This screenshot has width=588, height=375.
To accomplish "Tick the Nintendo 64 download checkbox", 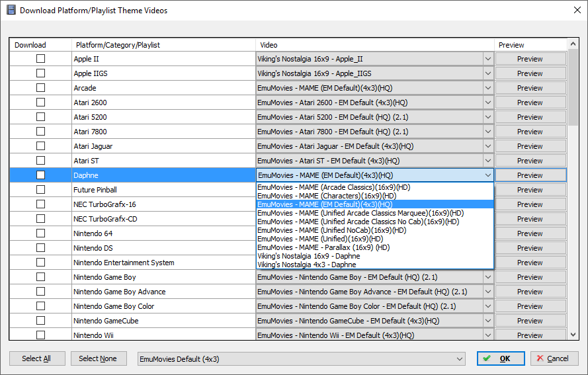I will [40, 233].
